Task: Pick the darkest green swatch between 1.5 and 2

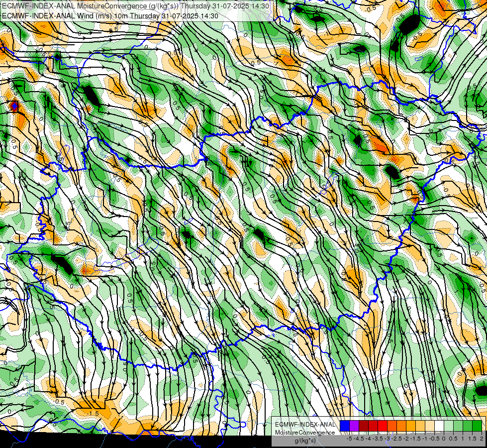Action: [x=477, y=426]
